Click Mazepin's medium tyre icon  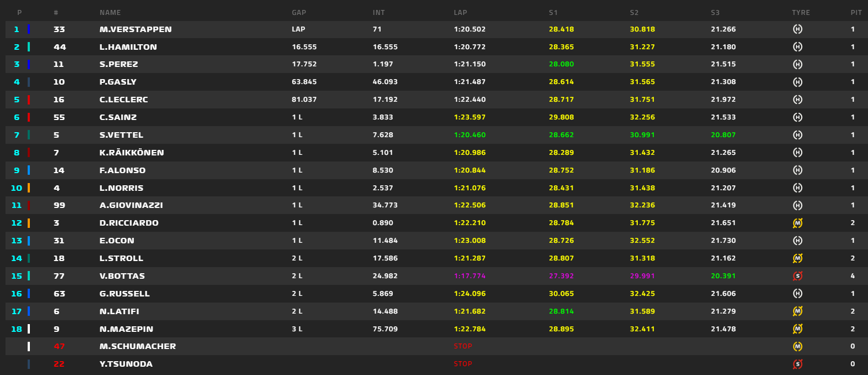click(x=797, y=329)
